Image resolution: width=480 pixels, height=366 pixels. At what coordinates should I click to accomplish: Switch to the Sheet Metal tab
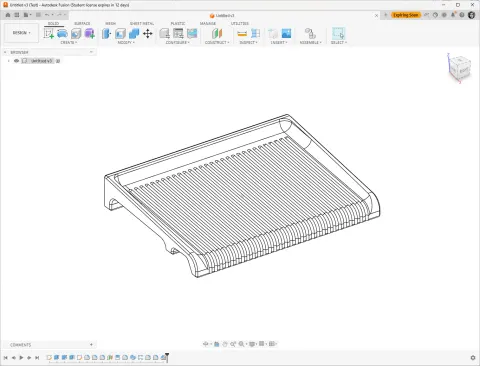pos(142,23)
